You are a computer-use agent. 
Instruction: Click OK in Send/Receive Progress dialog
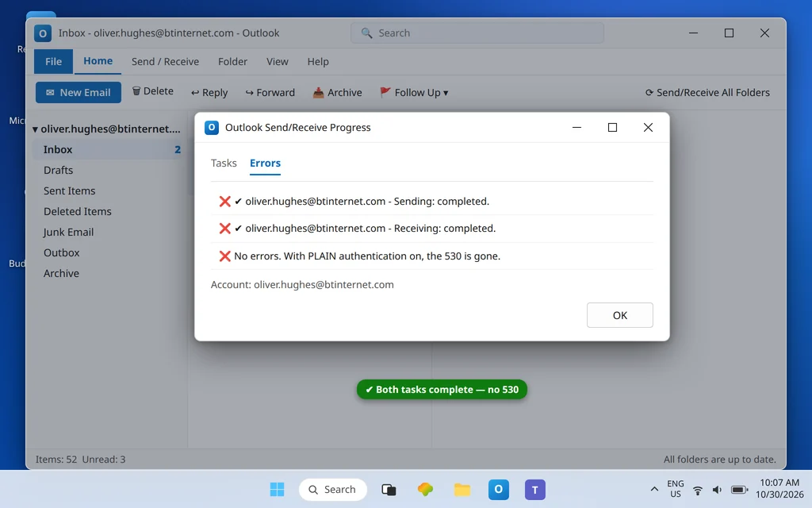pos(620,315)
